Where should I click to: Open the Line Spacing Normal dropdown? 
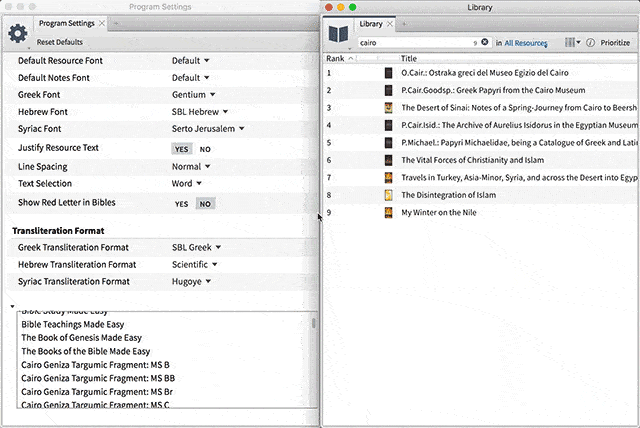pyautogui.click(x=191, y=166)
